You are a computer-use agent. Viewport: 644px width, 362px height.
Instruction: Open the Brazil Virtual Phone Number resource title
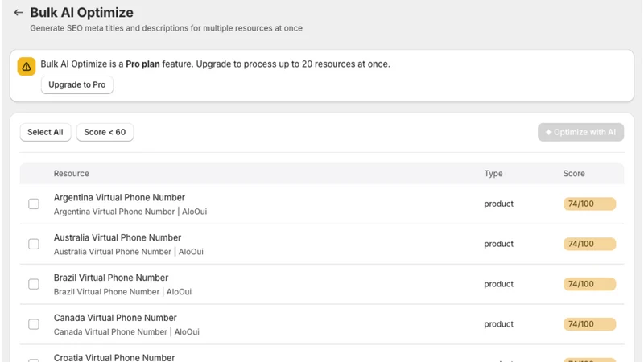tap(111, 278)
